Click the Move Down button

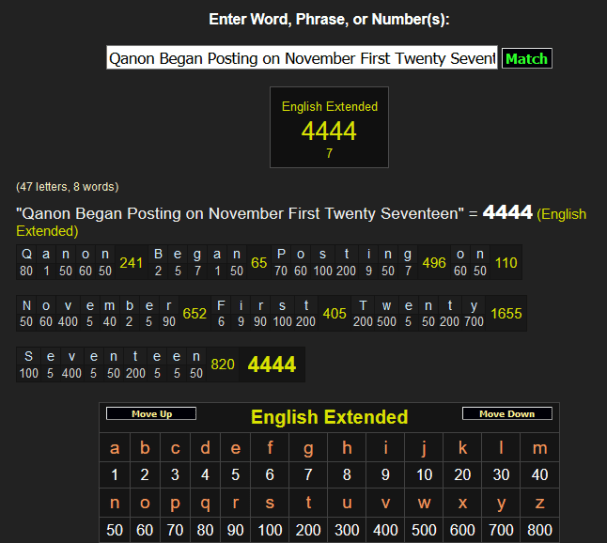click(507, 414)
